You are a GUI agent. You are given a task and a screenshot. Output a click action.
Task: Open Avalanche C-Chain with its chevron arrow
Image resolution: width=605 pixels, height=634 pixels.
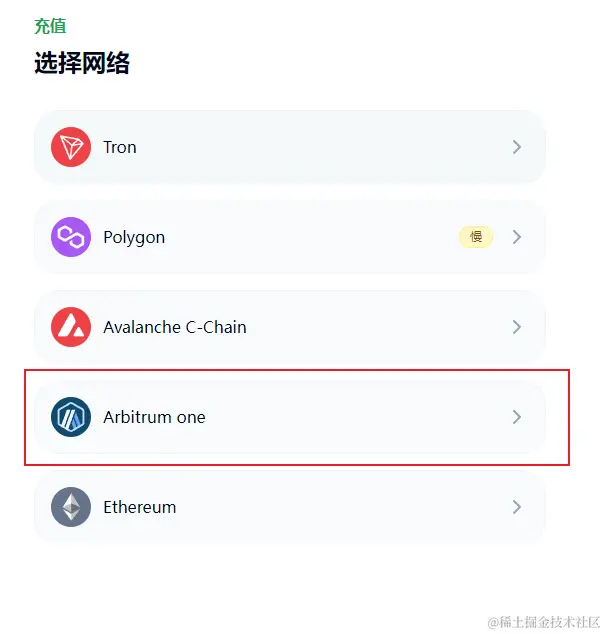click(516, 327)
